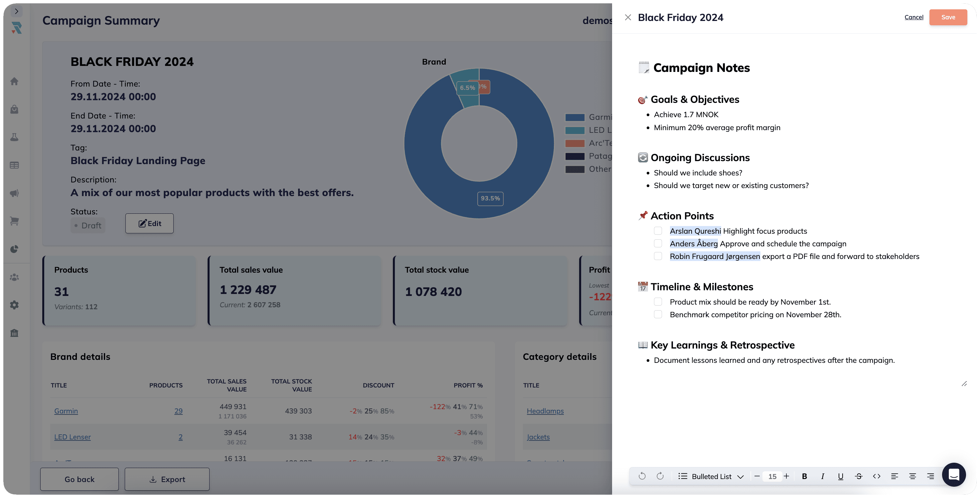Screen dimensions: 980x498
Task: Center align the text
Action: point(912,476)
